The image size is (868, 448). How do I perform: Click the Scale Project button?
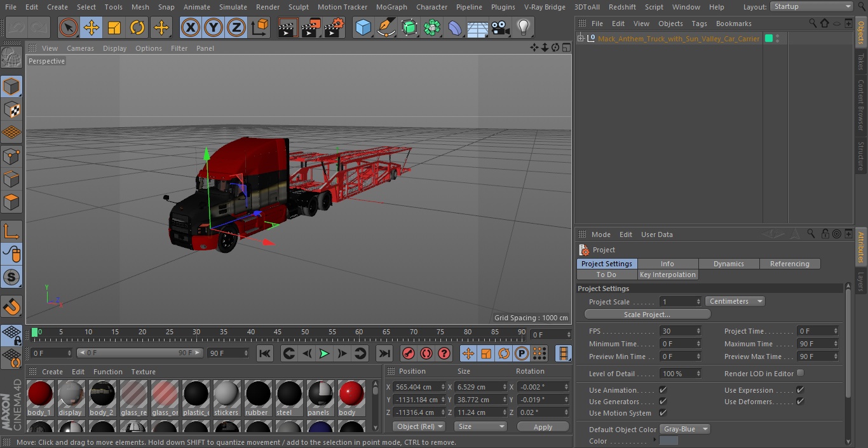coord(647,315)
